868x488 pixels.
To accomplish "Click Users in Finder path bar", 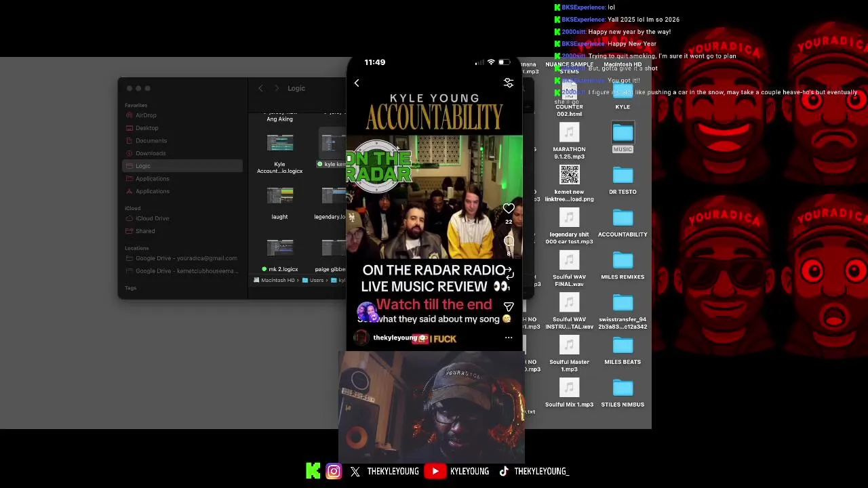I will [x=313, y=280].
